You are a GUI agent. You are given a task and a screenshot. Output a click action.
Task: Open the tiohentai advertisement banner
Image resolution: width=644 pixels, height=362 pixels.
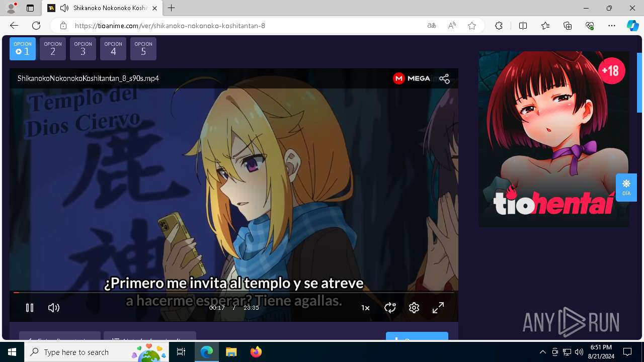554,139
